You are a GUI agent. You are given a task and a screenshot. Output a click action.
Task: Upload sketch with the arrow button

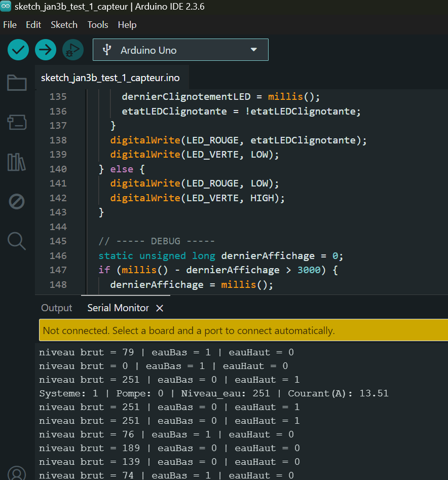pyautogui.click(x=46, y=50)
